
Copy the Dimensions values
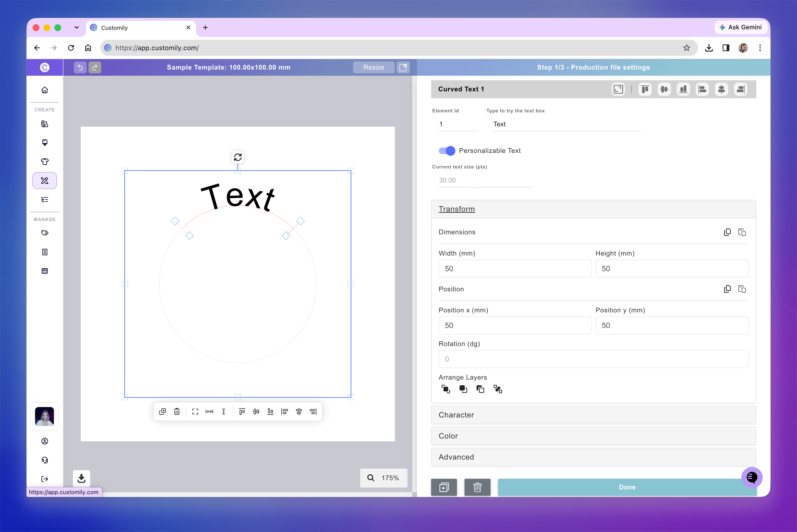[x=727, y=232]
